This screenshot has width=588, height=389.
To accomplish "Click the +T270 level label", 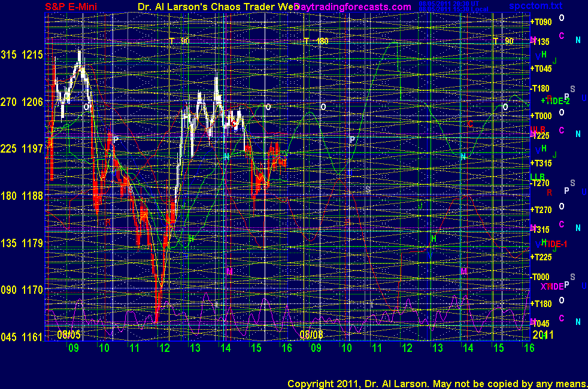I will pyautogui.click(x=541, y=210).
